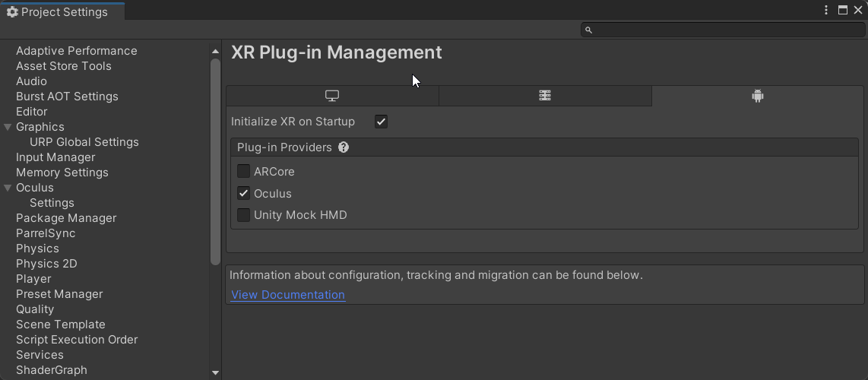
Task: Open the dedicated server platform tab
Action: click(x=545, y=96)
